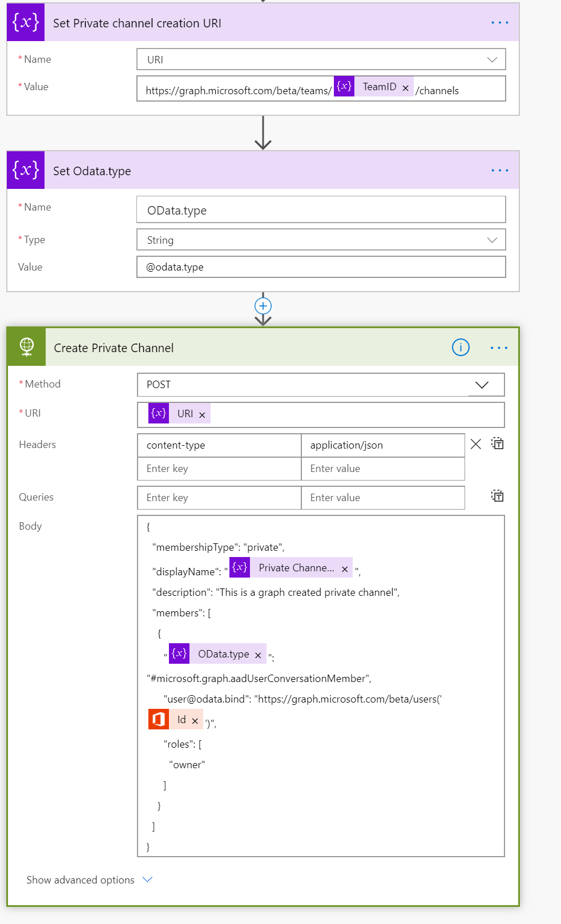Click the "/channels" text in Value field
Viewport: 561px width, 924px height.
click(x=437, y=91)
